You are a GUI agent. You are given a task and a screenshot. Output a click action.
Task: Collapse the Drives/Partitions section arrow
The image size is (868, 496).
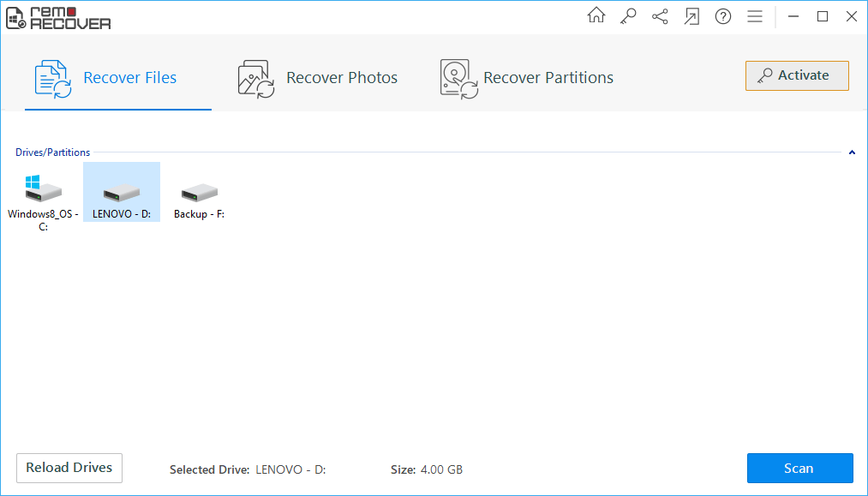click(852, 152)
